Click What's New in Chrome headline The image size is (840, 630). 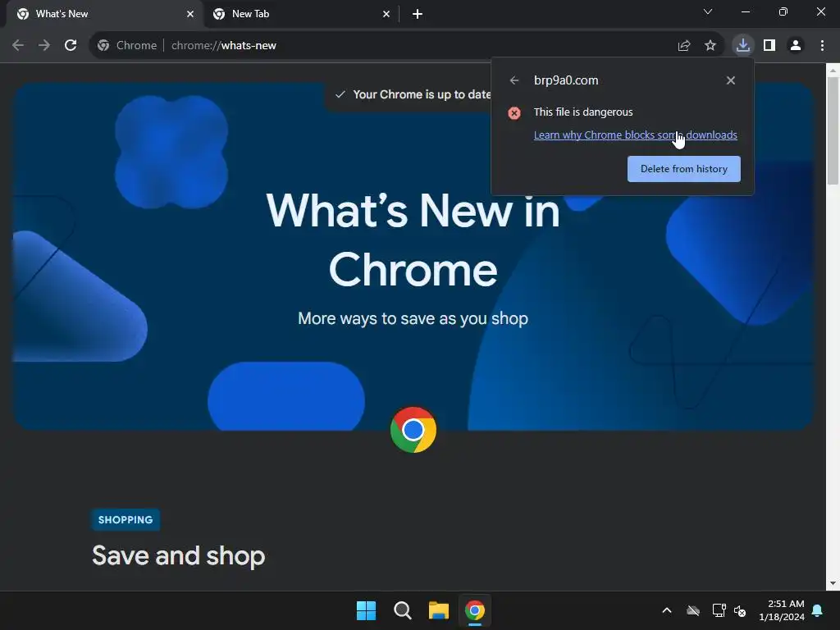(413, 240)
